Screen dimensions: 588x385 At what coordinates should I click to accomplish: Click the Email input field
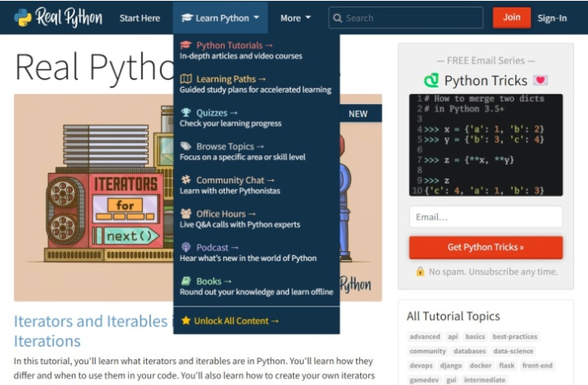click(486, 216)
